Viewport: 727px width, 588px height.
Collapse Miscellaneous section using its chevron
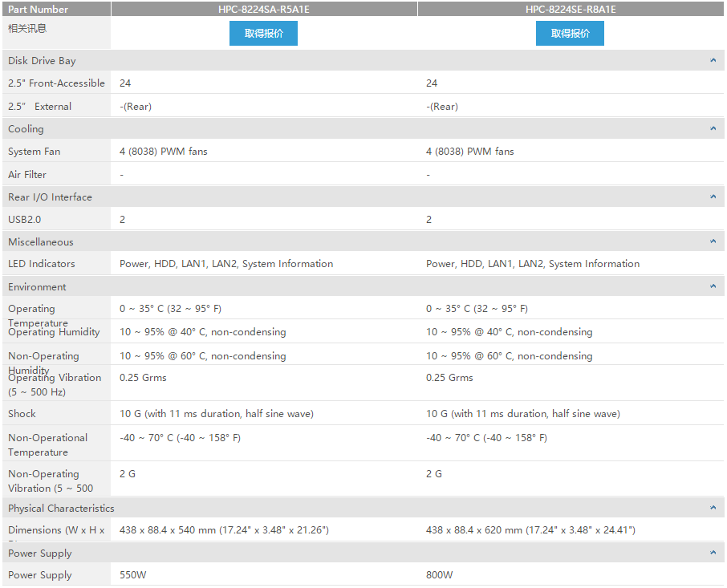[713, 242]
